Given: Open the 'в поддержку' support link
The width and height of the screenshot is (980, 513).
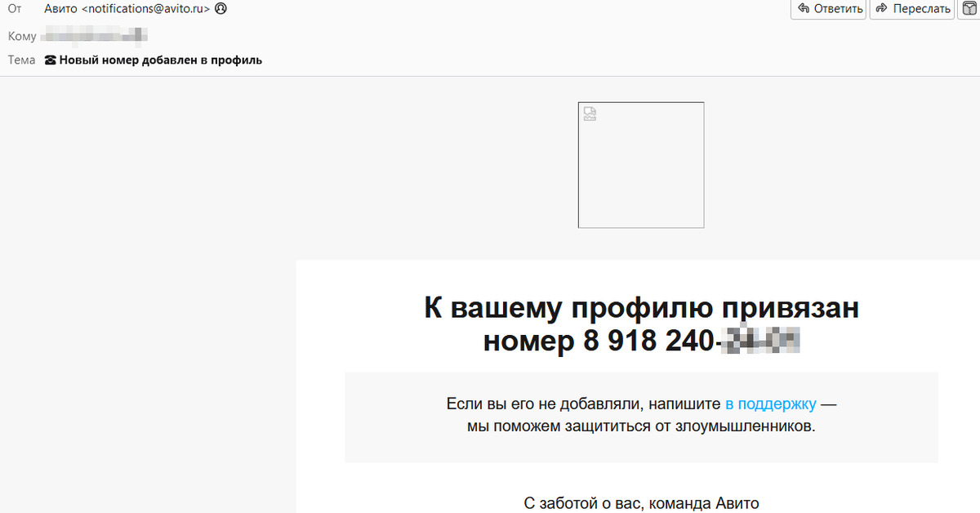Looking at the screenshot, I should click(770, 404).
